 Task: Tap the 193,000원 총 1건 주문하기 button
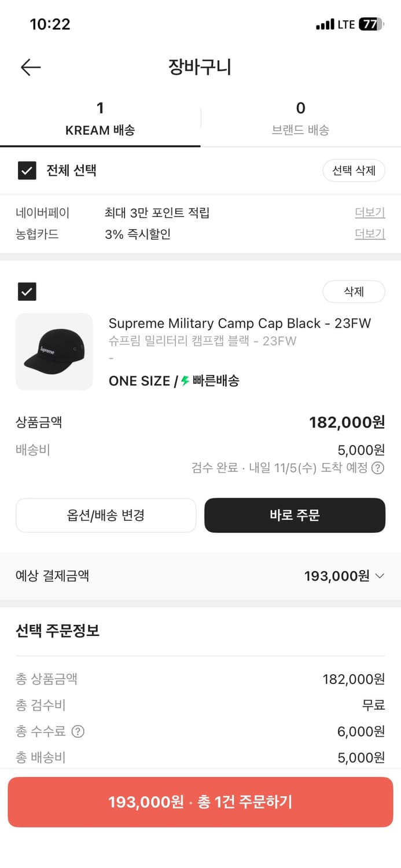tap(200, 801)
